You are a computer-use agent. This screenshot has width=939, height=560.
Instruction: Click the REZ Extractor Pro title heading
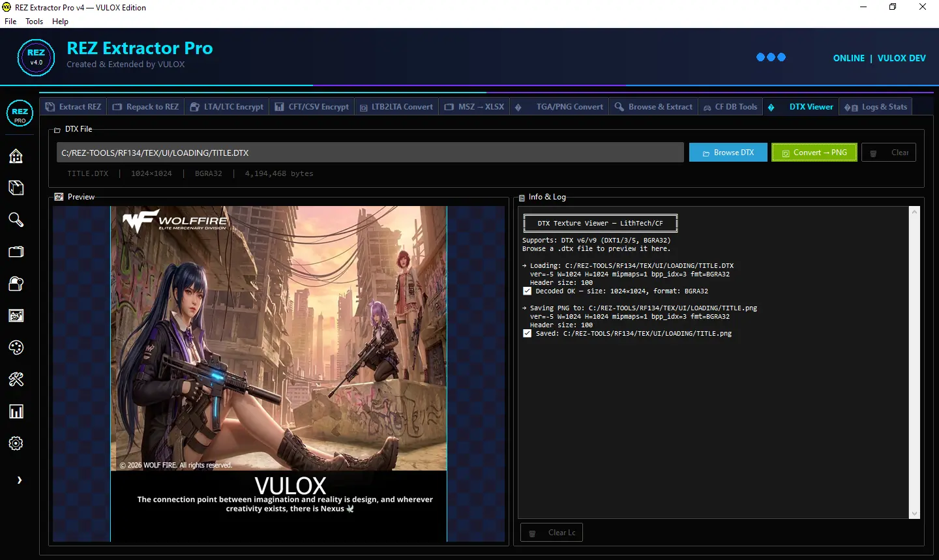tap(140, 48)
